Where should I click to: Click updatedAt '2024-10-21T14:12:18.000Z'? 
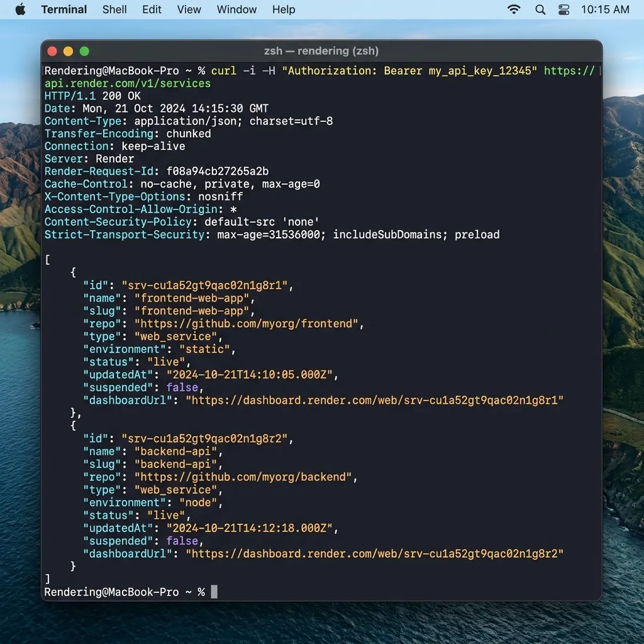coord(250,528)
